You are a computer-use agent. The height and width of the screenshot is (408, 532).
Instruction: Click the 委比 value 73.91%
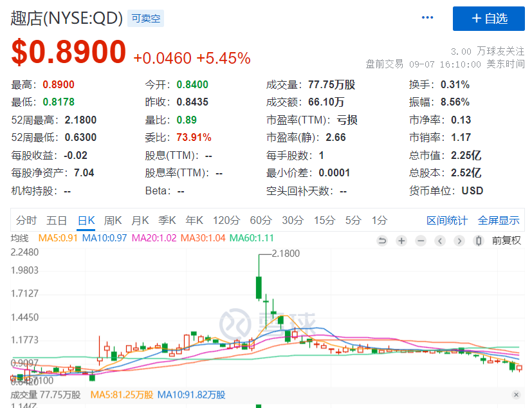tap(194, 137)
